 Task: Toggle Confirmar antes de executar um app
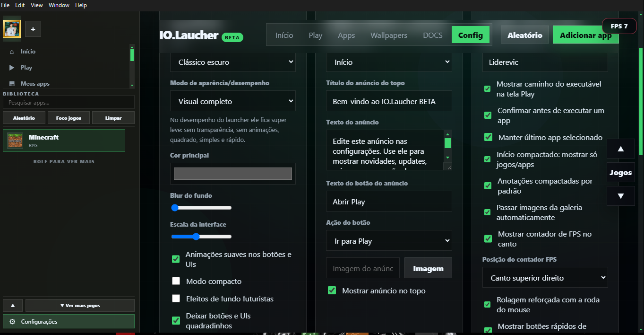pyautogui.click(x=488, y=115)
